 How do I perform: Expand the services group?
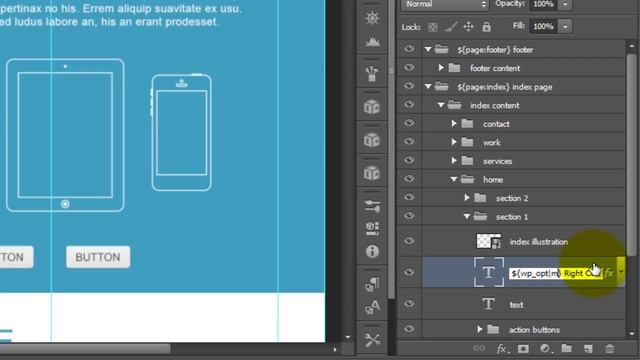(454, 160)
